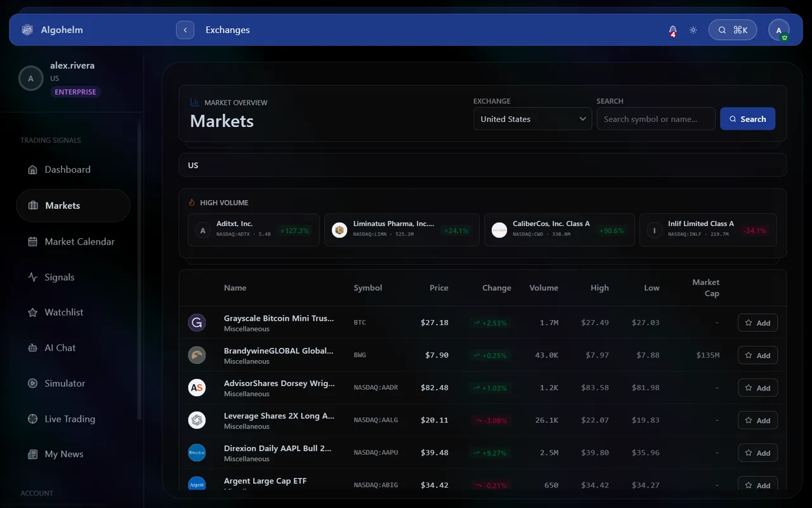This screenshot has height=508, width=812.
Task: Click the $135M market cap value
Action: coord(708,355)
